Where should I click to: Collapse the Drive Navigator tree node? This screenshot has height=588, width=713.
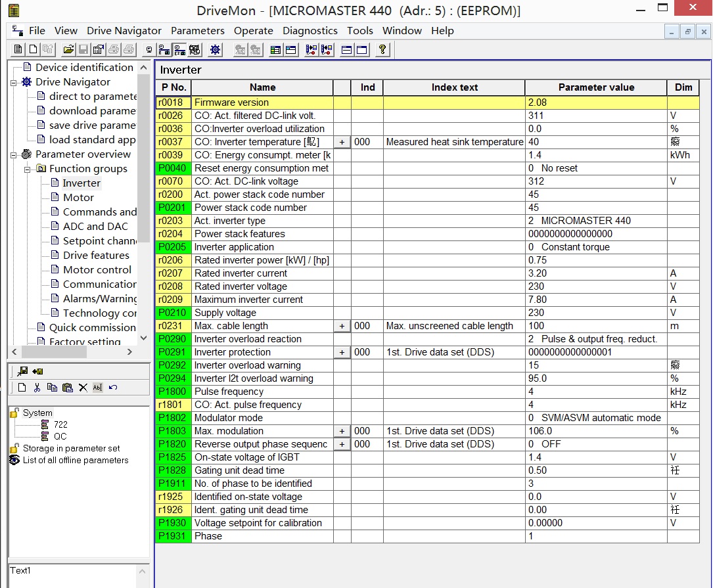(14, 82)
